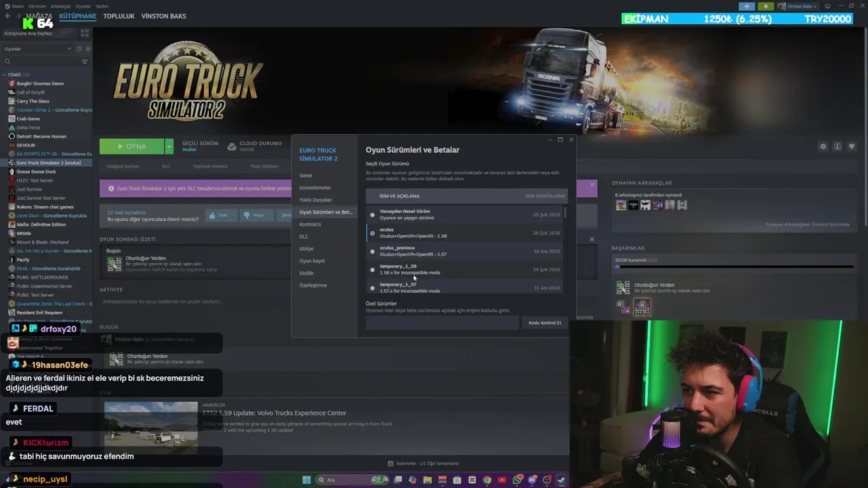The width and height of the screenshot is (868, 488).
Task: Open the game info icon
Action: (x=837, y=146)
